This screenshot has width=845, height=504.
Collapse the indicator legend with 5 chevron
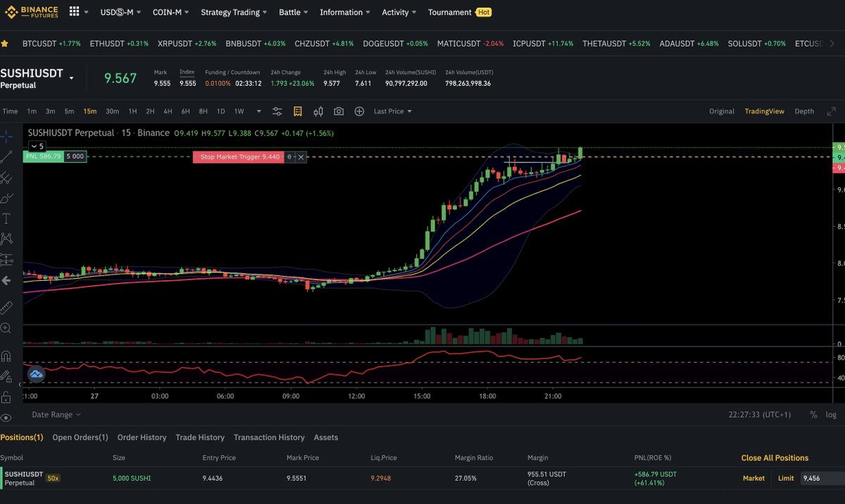(37, 146)
